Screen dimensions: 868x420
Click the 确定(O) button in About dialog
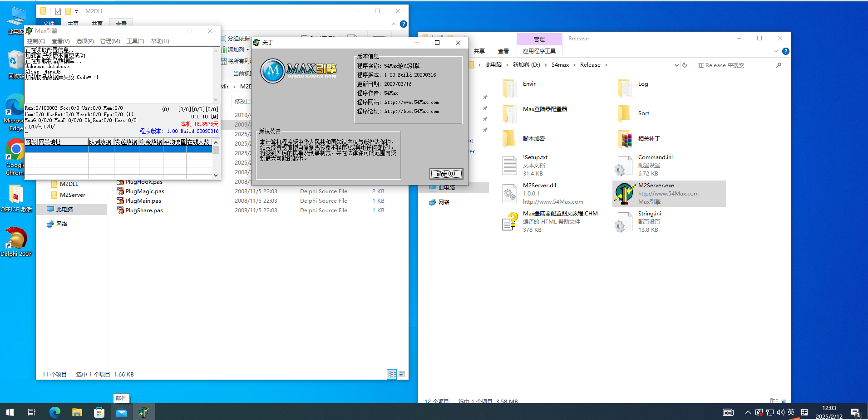446,174
